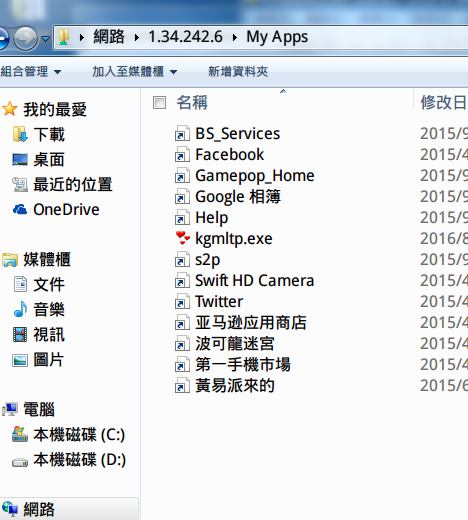Click the 下載 folder icon in sidebar

pos(20,134)
